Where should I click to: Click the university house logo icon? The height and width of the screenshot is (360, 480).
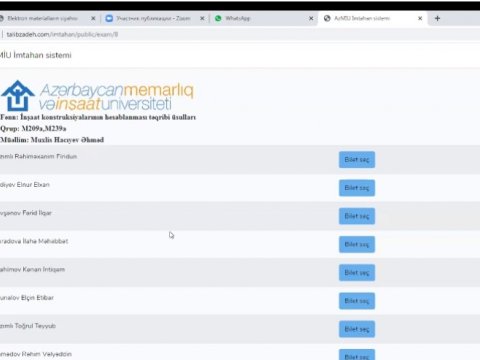pyautogui.click(x=18, y=96)
